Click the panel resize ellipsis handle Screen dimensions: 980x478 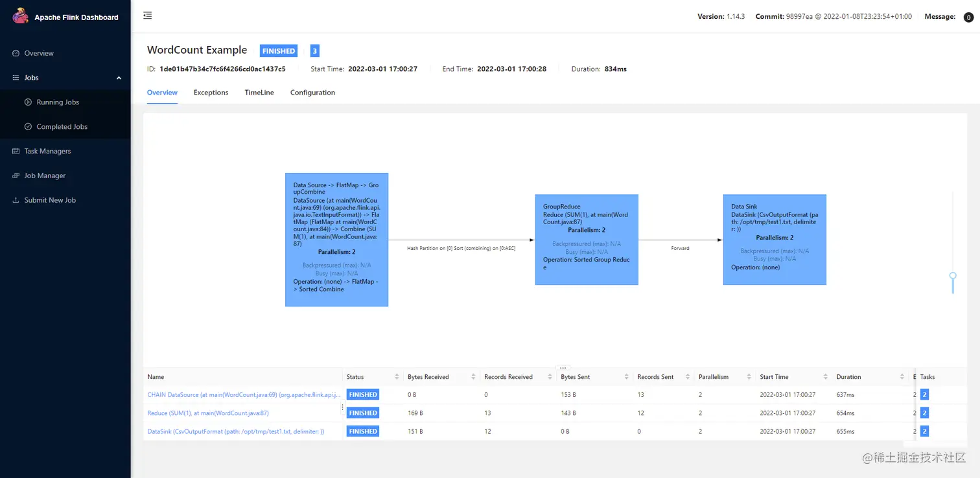click(x=563, y=367)
